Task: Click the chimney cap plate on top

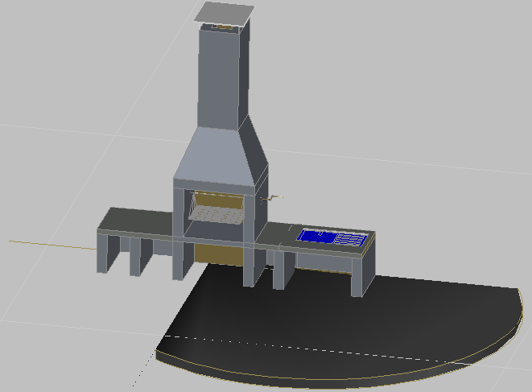Action: [225, 12]
